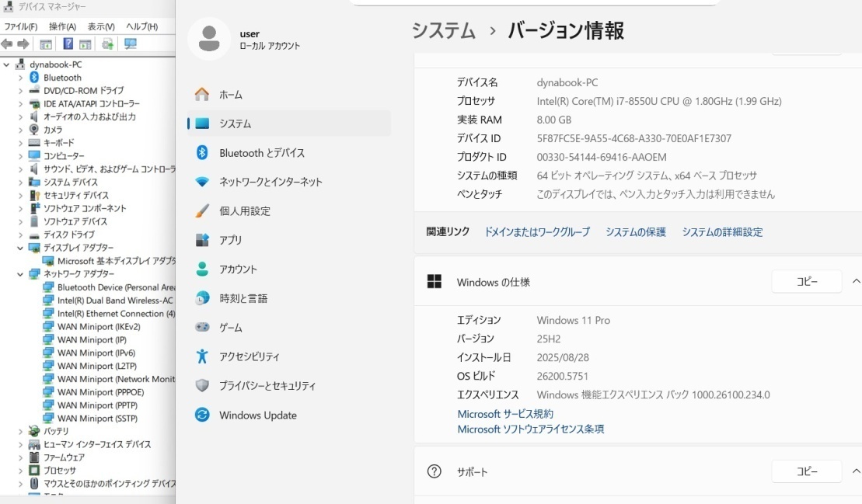Click the OS build value 26200.5751
This screenshot has width=862, height=504.
[x=563, y=376]
